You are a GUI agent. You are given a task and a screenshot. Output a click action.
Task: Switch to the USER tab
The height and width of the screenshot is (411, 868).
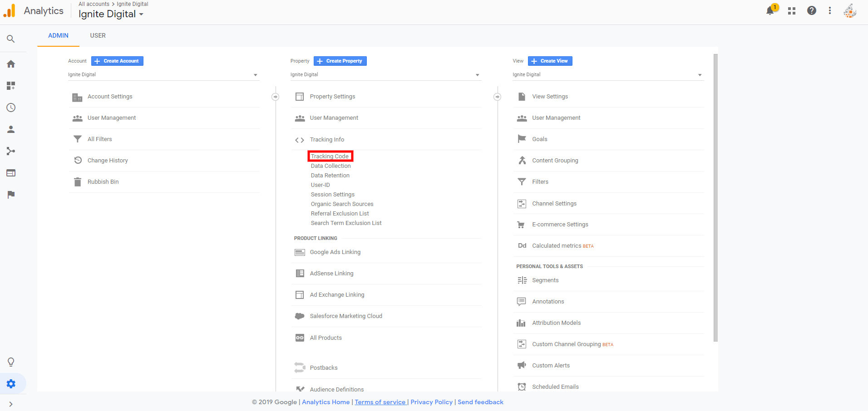point(98,35)
